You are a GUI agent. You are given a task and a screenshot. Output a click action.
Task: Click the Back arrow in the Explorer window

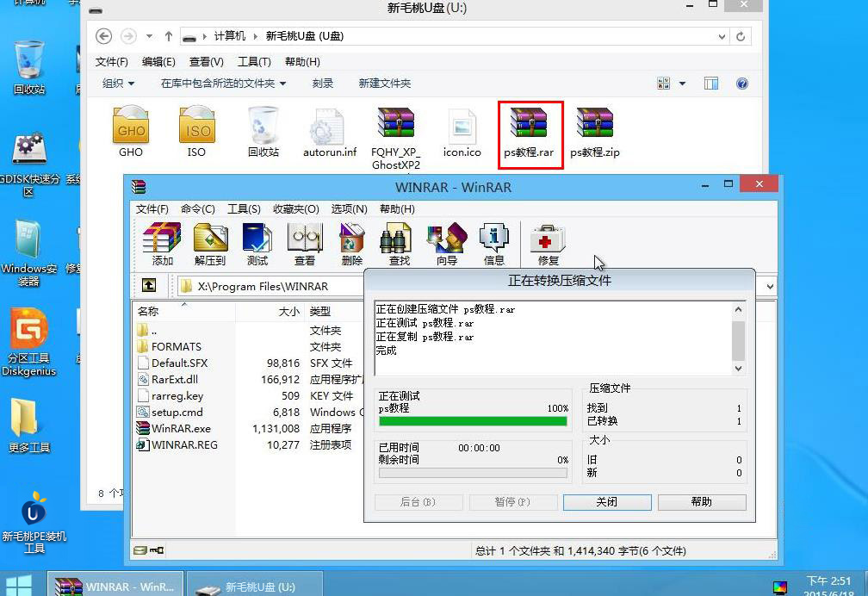[x=103, y=36]
